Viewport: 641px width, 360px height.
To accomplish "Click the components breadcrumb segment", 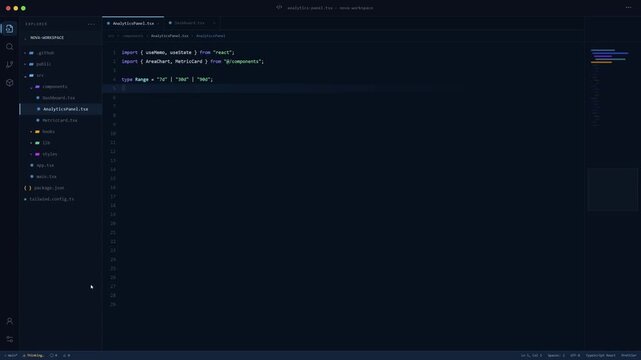I will [132, 36].
